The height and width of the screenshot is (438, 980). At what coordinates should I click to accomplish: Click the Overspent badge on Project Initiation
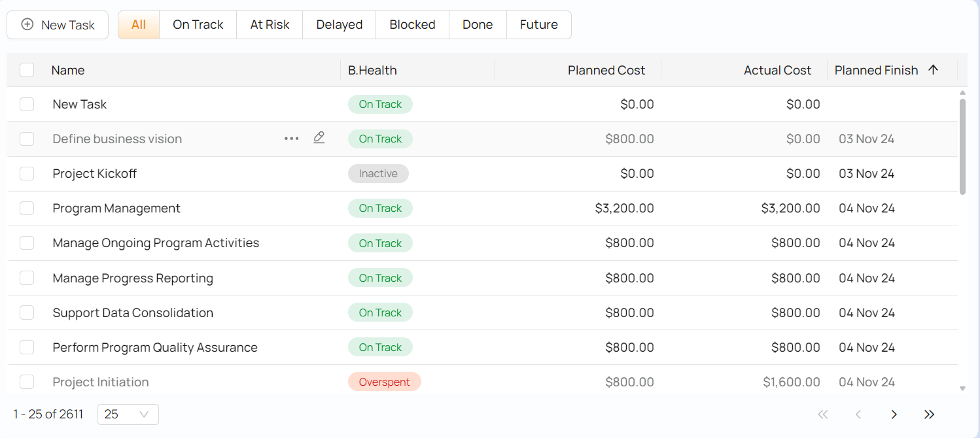tap(384, 382)
